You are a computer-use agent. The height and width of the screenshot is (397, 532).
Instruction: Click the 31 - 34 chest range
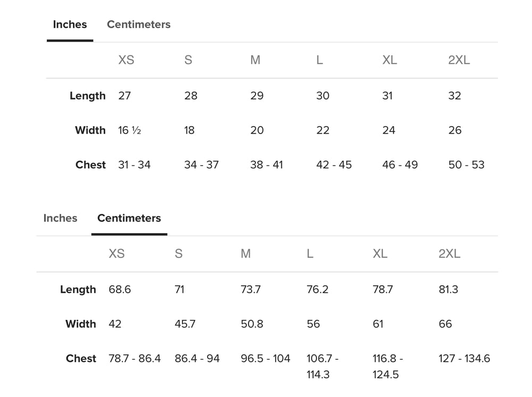[134, 165]
